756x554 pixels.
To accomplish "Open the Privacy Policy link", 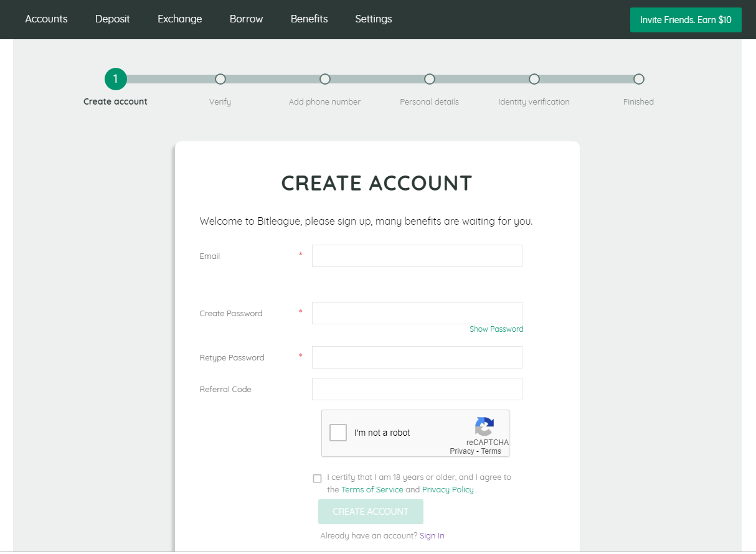I will pyautogui.click(x=448, y=490).
